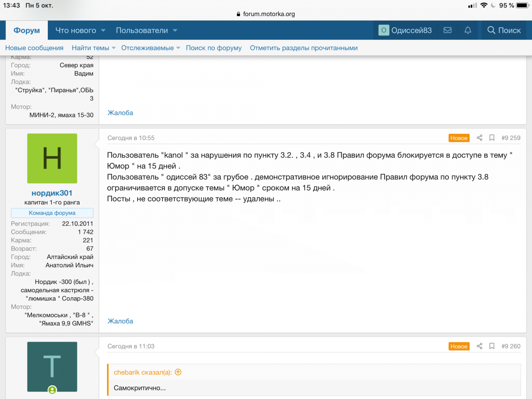Expand the Что нового dropdown arrow
This screenshot has width=532, height=399.
pos(103,30)
